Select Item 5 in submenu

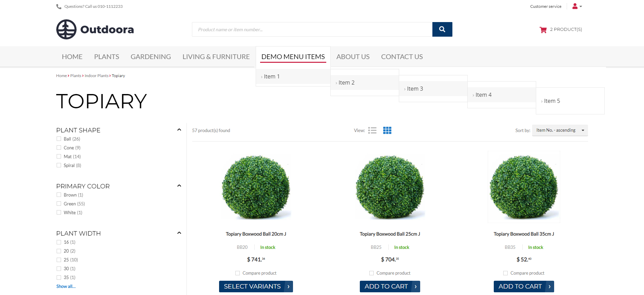coord(570,101)
